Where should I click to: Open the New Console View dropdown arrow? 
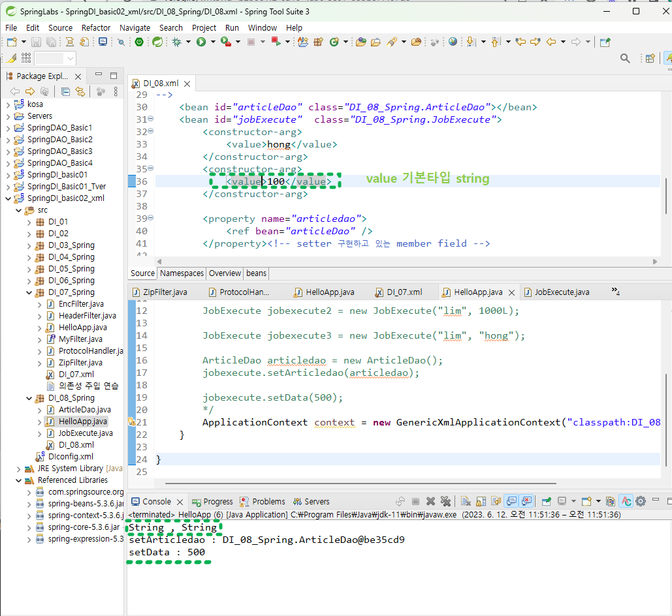pos(598,501)
